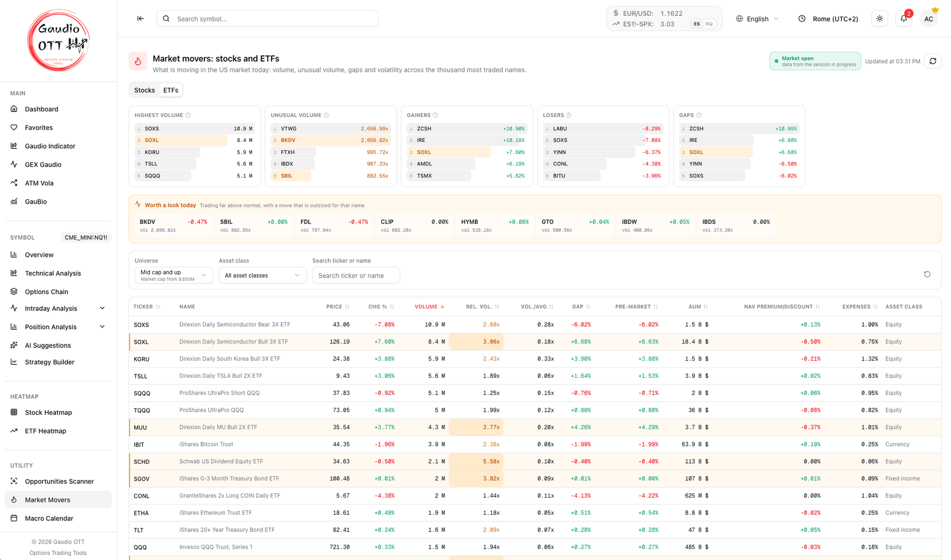
Task: Click CME_MINI:NQ1! symbol badge
Action: click(86, 238)
